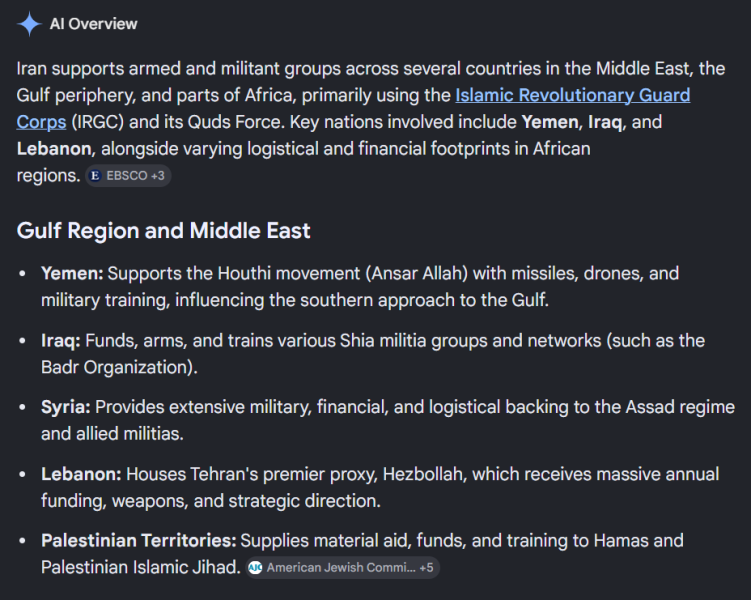
Task: Click the bold Lebanon bullet label
Action: (81, 474)
